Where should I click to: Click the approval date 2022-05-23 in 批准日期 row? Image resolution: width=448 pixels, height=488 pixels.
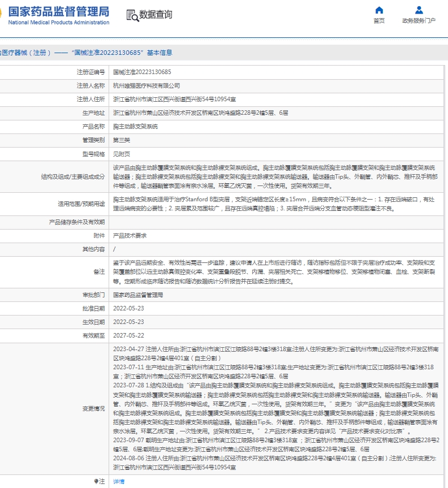(x=128, y=308)
